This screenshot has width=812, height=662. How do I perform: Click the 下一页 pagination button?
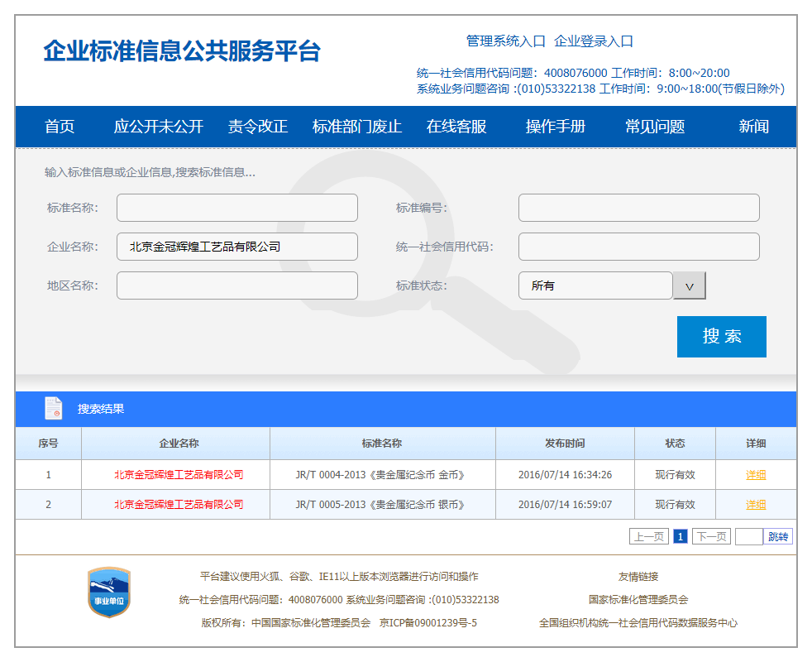pos(711,537)
